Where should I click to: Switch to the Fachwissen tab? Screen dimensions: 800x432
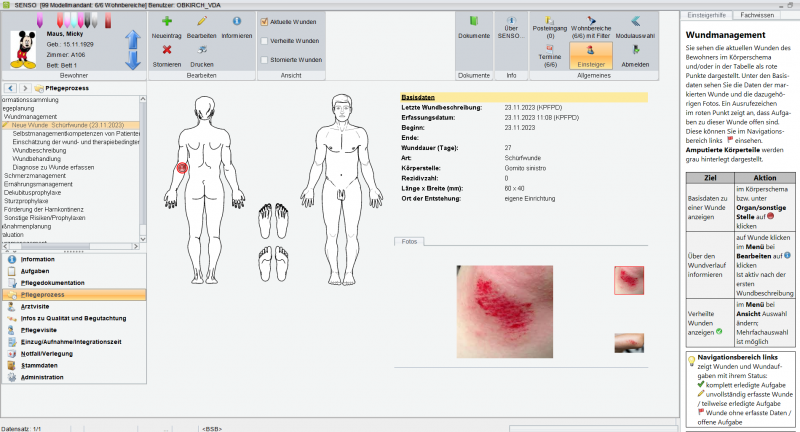[x=757, y=15]
